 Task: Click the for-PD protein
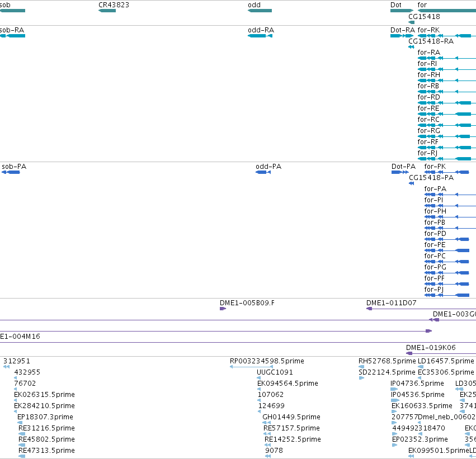tap(447, 240)
